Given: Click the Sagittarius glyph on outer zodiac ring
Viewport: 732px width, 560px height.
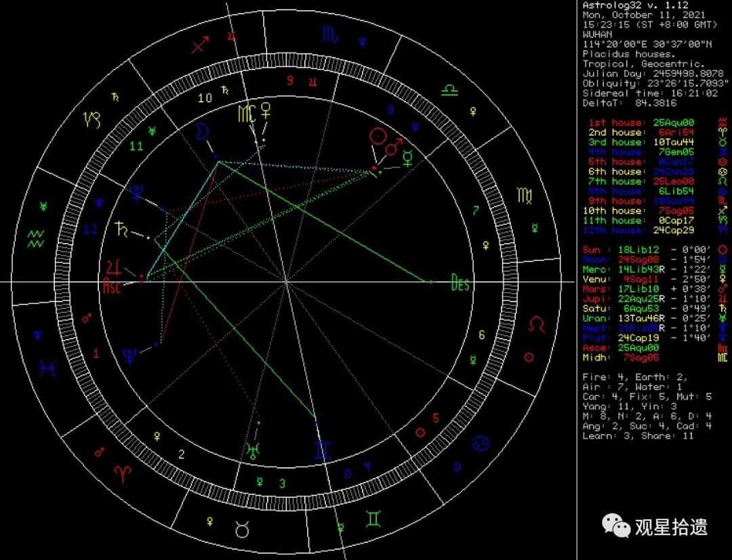Looking at the screenshot, I should click(x=201, y=44).
